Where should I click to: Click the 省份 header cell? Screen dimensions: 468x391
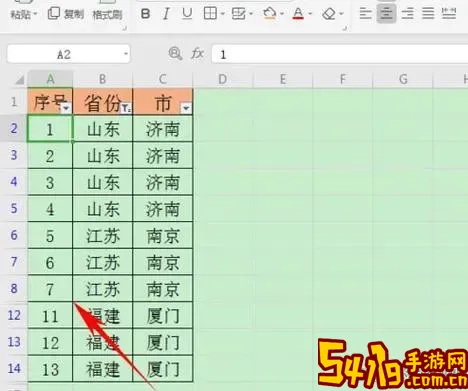(x=103, y=102)
